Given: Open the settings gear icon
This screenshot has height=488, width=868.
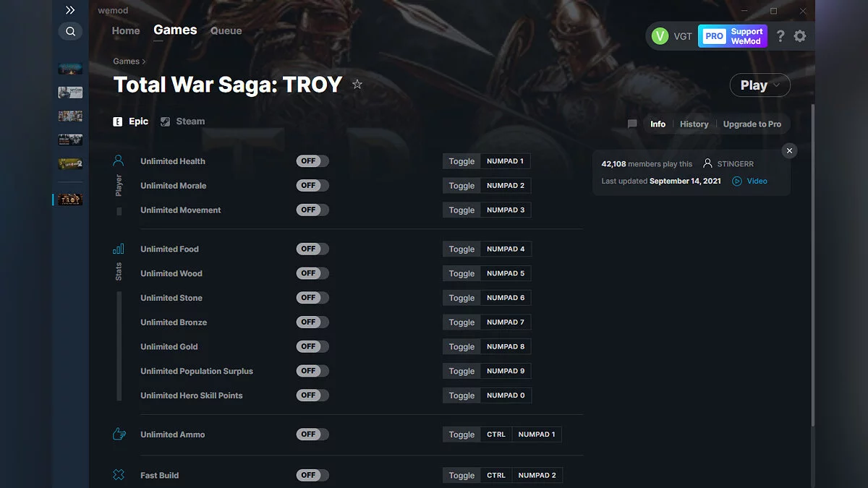Looking at the screenshot, I should click(x=800, y=36).
